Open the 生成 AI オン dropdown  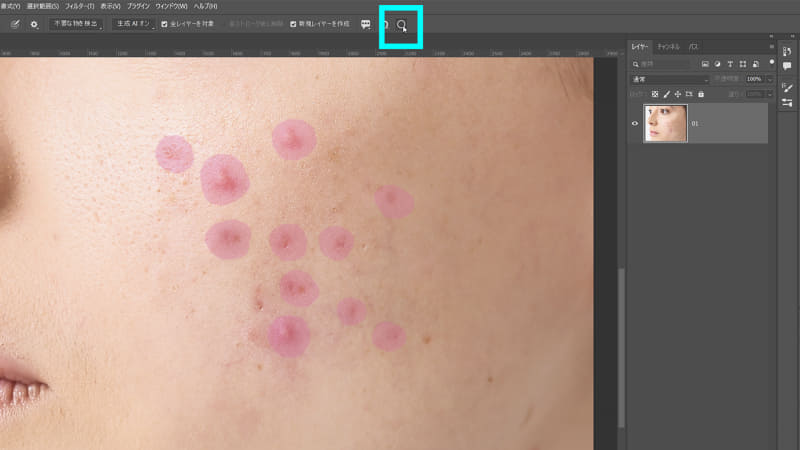[x=134, y=24]
